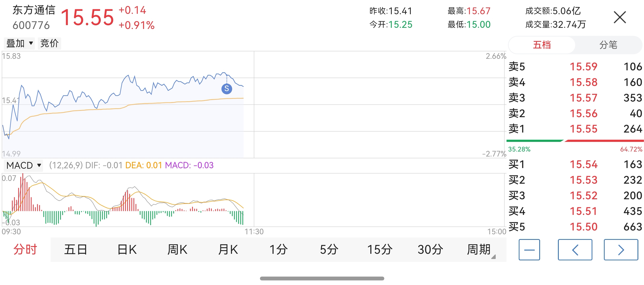Open the 日K daily candlestick tab
This screenshot has width=644, height=285.
click(127, 249)
